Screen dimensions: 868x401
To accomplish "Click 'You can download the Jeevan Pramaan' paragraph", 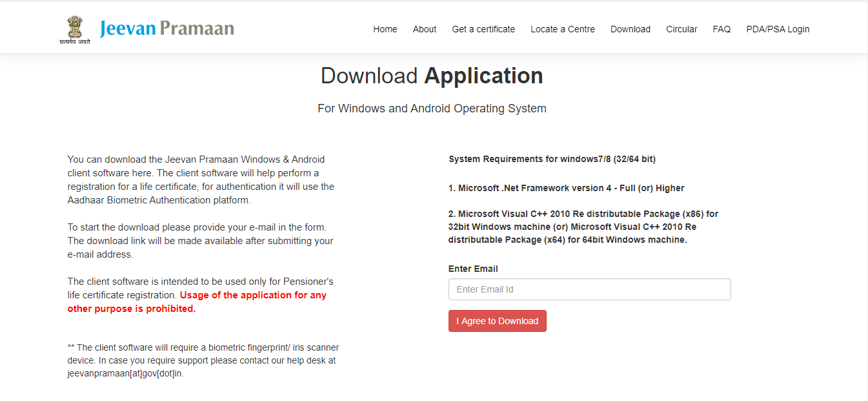I will tap(201, 180).
